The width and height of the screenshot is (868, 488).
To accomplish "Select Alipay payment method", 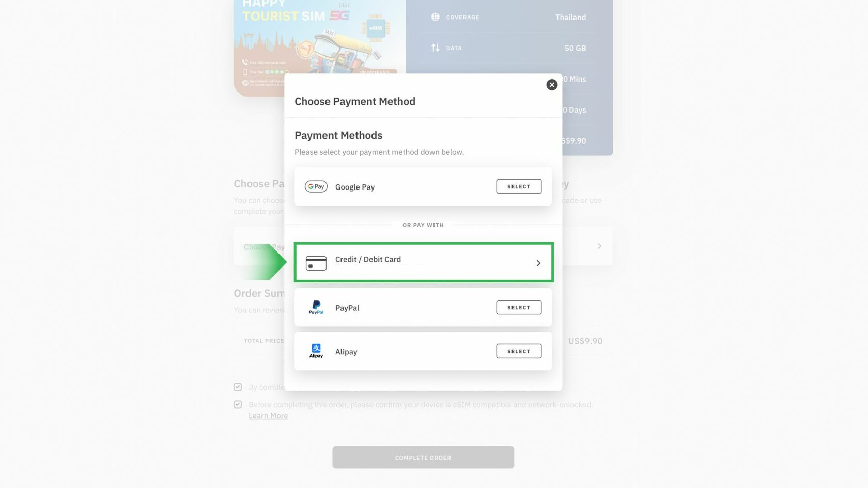I will [x=519, y=351].
